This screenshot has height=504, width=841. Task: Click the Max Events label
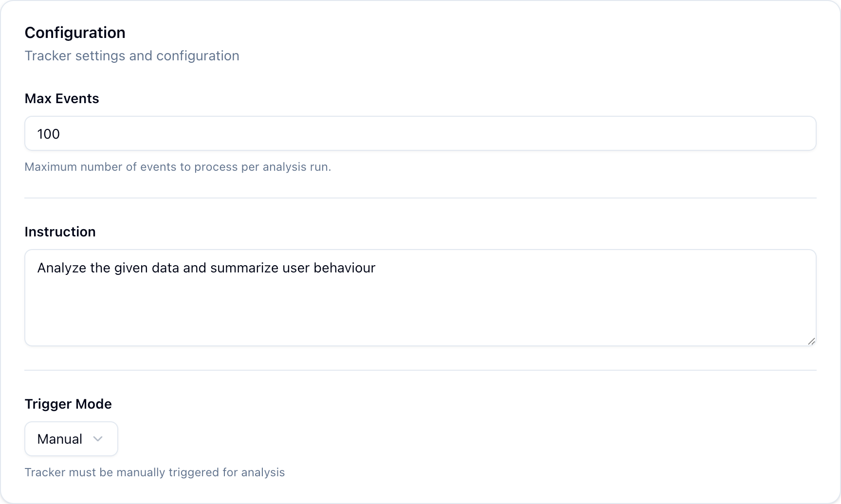[x=61, y=98]
